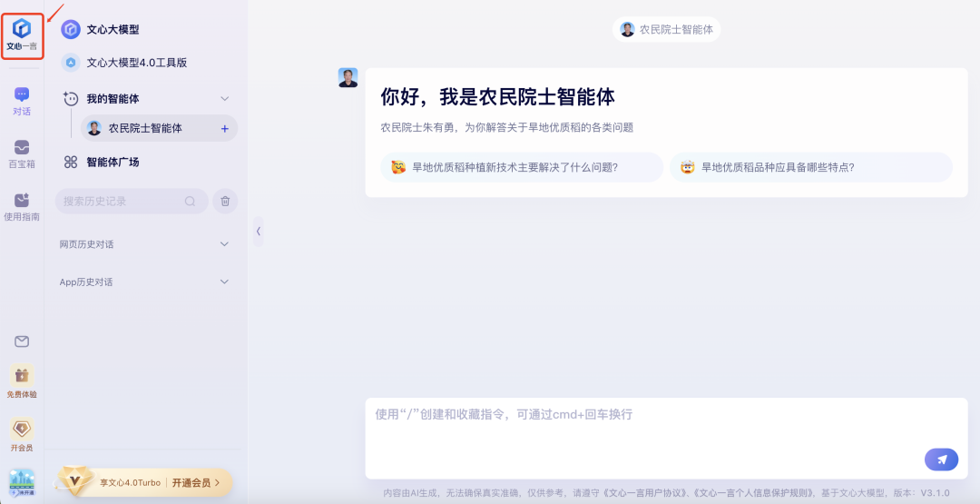The width and height of the screenshot is (980, 504).
Task: Open the city illustration icon at sidebar bottom
Action: tap(22, 483)
